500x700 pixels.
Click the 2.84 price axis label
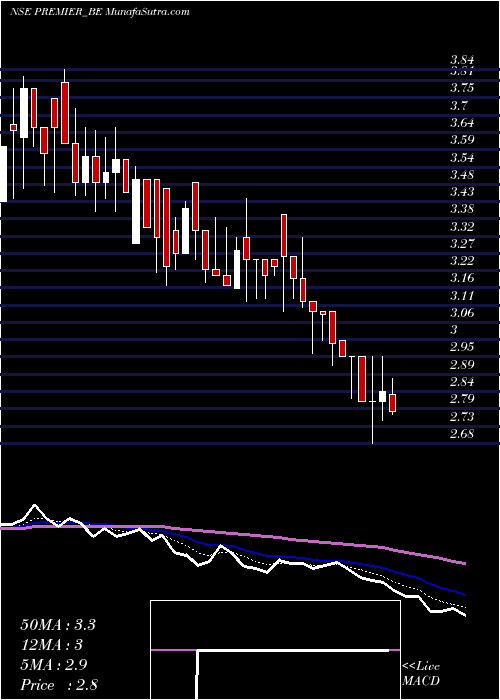(x=462, y=382)
